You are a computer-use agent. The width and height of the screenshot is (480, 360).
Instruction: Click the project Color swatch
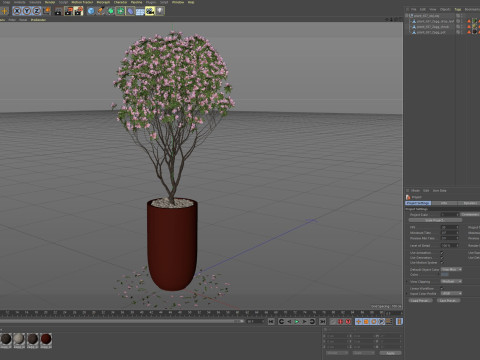tap(445, 275)
